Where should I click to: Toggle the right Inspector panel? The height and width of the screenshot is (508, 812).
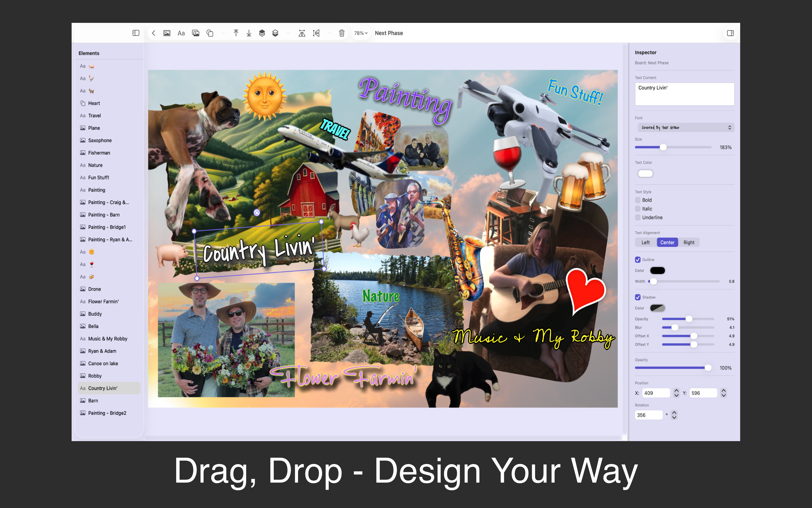[x=731, y=33]
